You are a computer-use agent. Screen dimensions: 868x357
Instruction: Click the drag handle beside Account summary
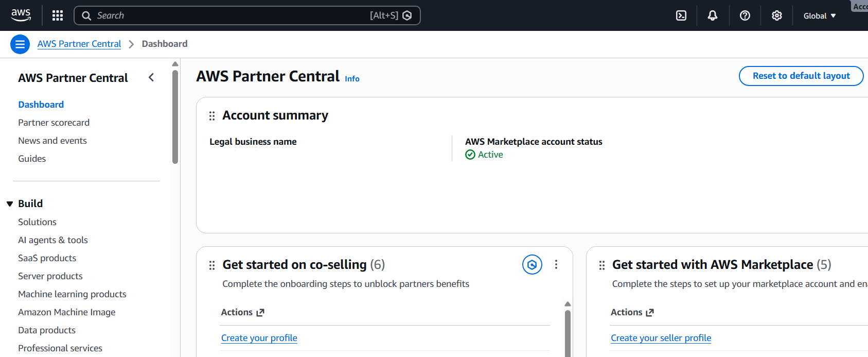(212, 116)
